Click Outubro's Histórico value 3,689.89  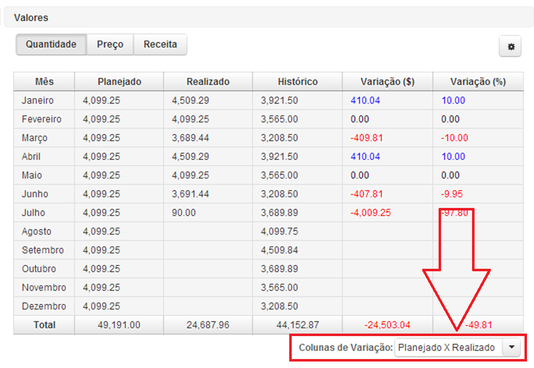tap(279, 269)
